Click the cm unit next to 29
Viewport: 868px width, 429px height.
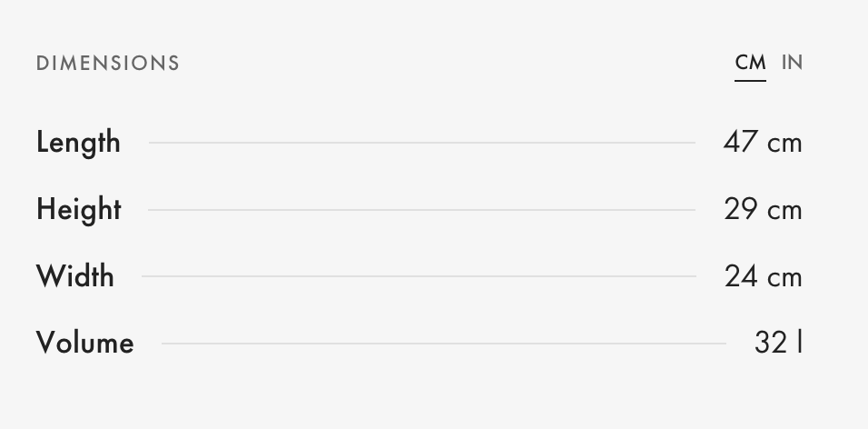click(x=784, y=211)
